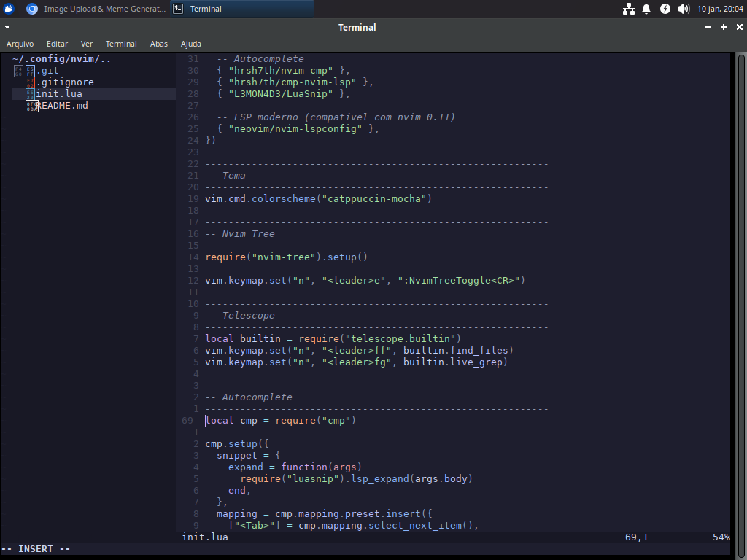Open the network connections tray icon

pos(629,9)
